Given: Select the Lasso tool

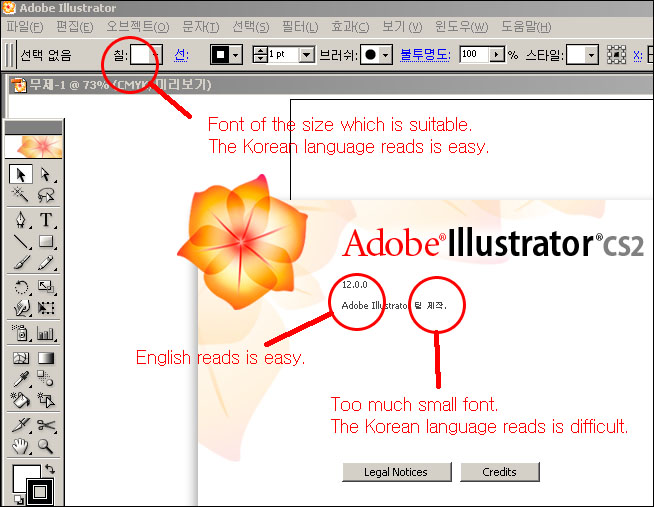Looking at the screenshot, I should (x=46, y=194).
